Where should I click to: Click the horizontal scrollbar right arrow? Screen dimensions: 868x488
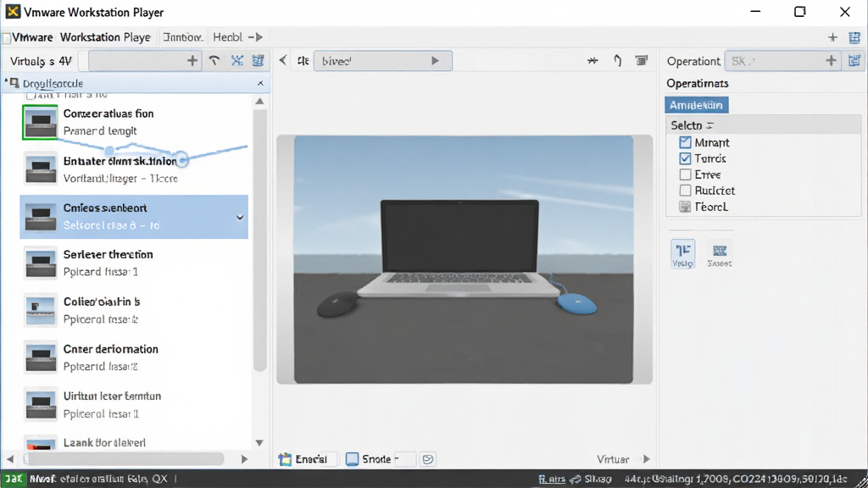(244, 459)
